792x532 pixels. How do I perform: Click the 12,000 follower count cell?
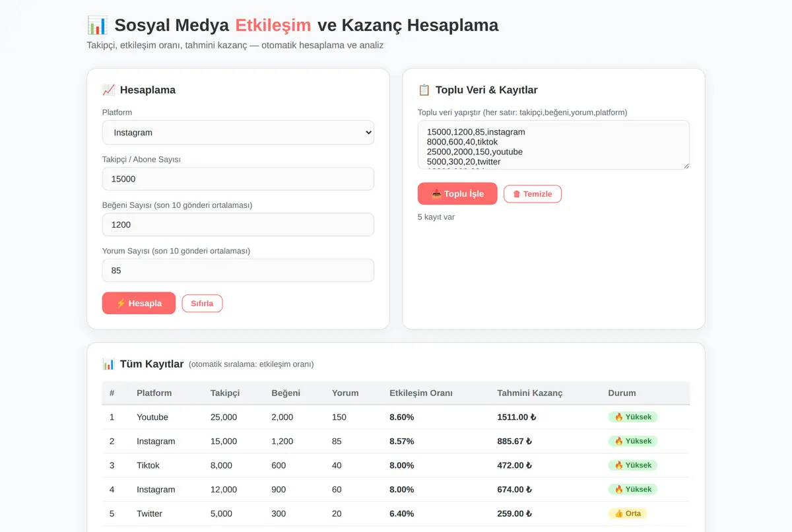(224, 489)
